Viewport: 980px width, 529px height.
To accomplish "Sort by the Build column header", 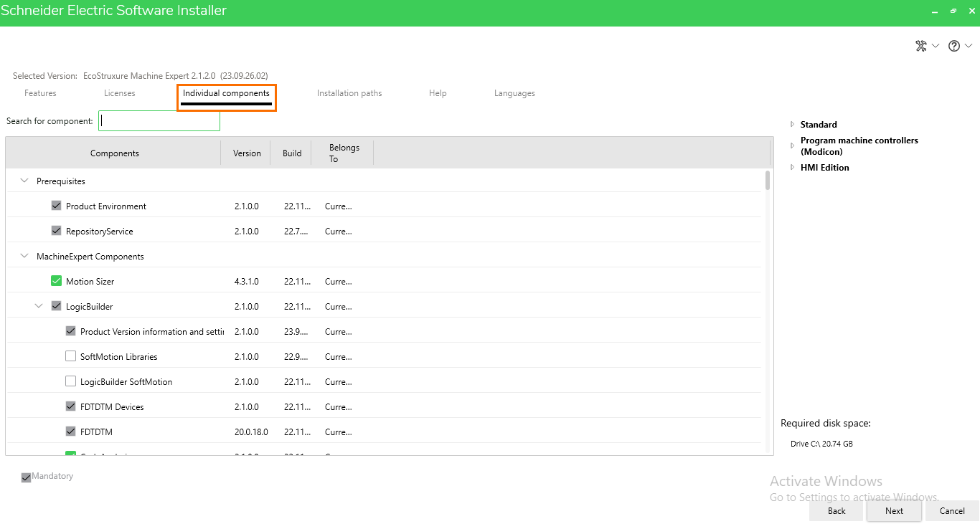I will coord(292,153).
